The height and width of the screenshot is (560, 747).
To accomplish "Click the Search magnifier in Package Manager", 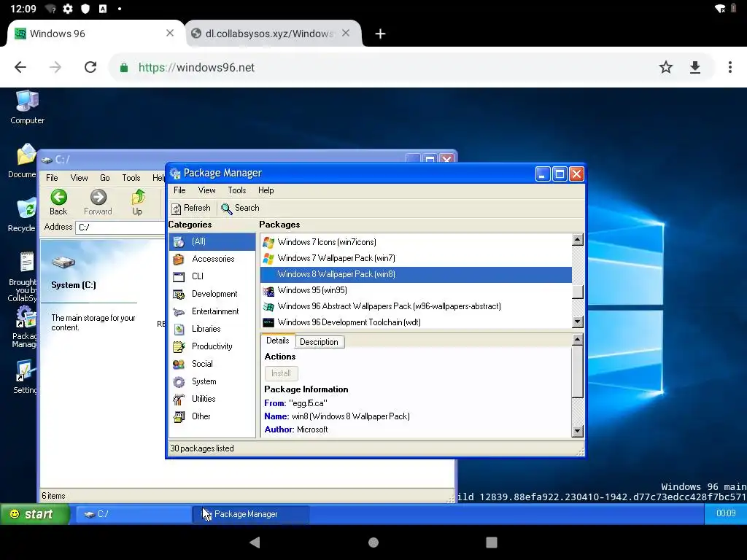I will (226, 209).
